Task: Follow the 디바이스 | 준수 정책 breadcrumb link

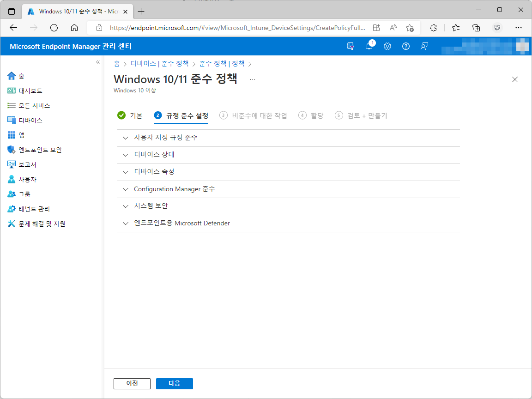Action: pyautogui.click(x=159, y=64)
